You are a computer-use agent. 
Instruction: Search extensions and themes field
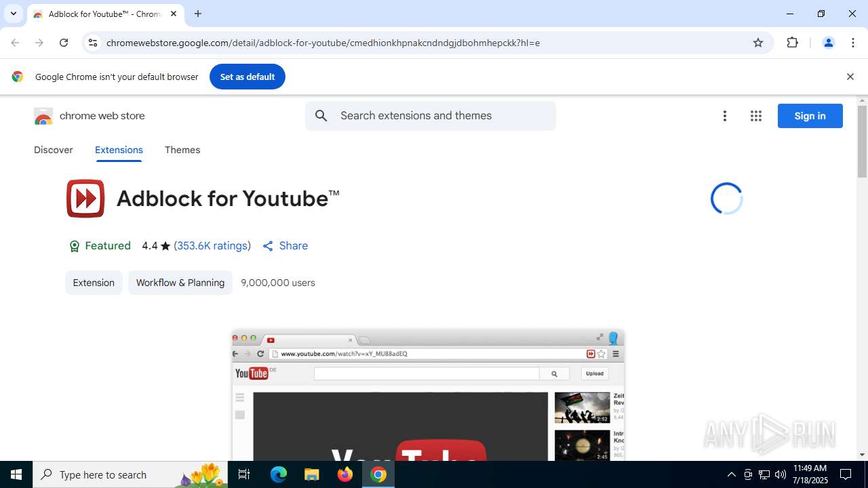(x=431, y=116)
